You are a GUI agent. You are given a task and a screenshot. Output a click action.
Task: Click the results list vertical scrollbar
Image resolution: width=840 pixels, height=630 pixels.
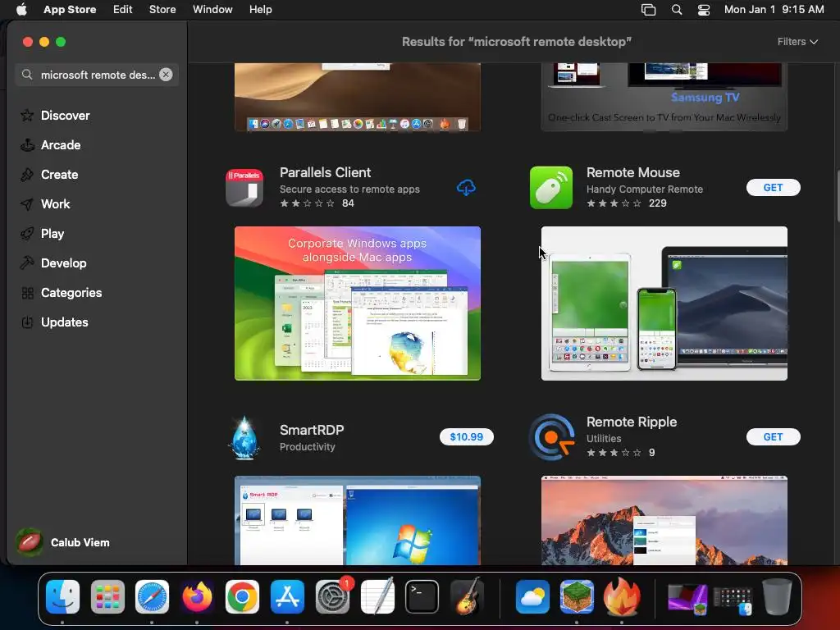[x=837, y=196]
